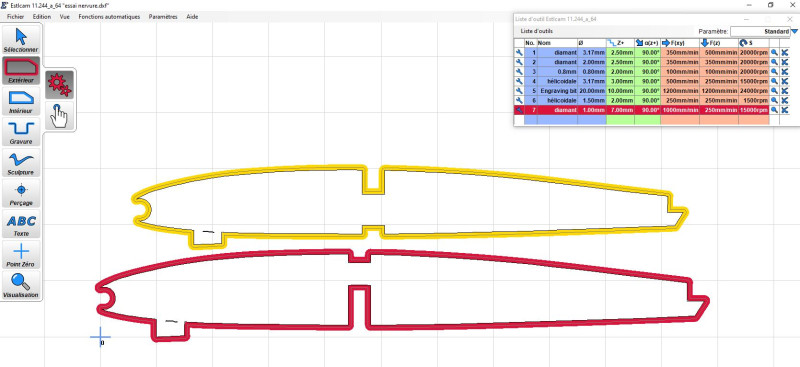Close the Liste d'outil window
This screenshot has height=367, width=800.
(790, 19)
